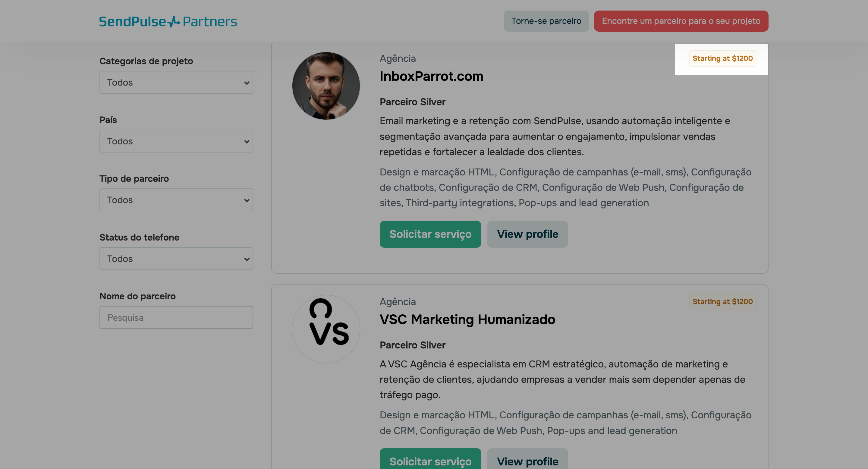Expand the "Status do telefone" dropdown
868x469 pixels.
pyautogui.click(x=176, y=258)
